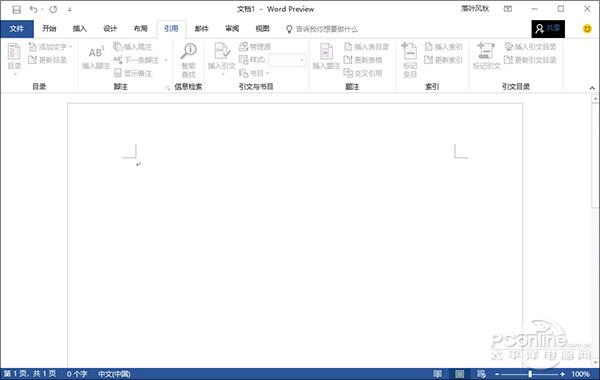Viewport: 600px width, 380px height.
Task: Choose 显示备注 (Show Notes)
Action: (x=133, y=73)
